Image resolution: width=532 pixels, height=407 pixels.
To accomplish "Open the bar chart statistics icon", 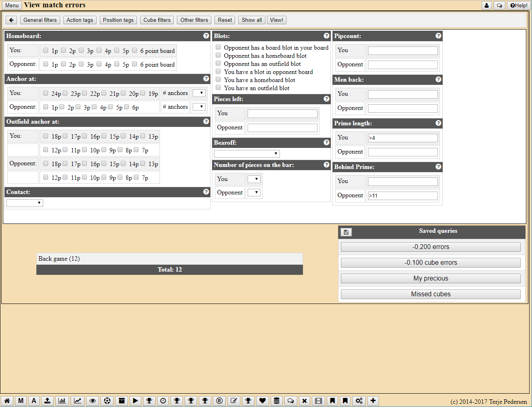I will pyautogui.click(x=62, y=401).
